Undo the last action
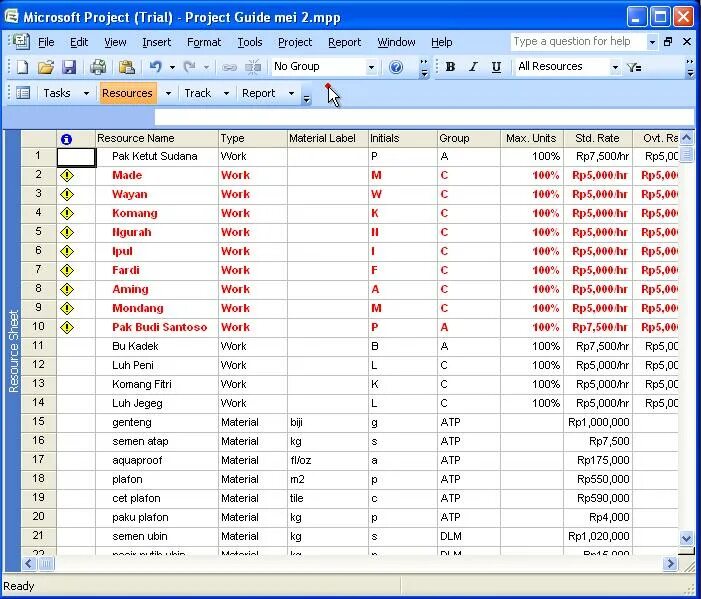This screenshot has height=599, width=701. (x=156, y=67)
